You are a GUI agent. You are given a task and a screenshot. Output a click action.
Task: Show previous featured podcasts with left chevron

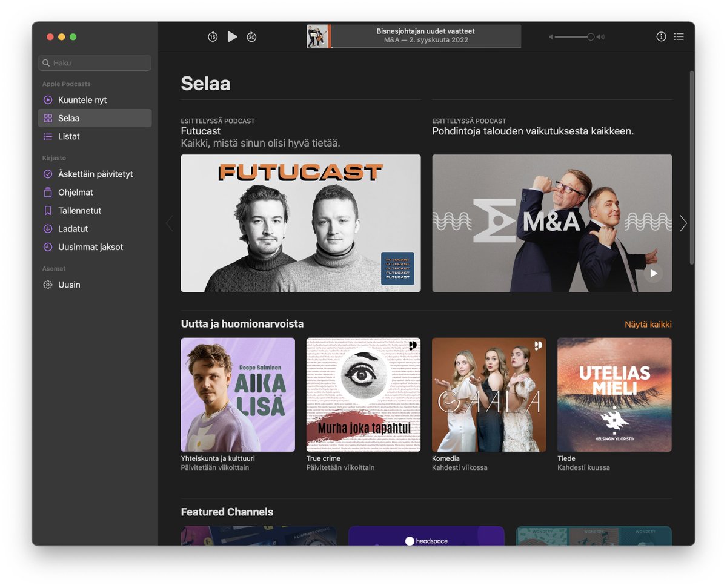tap(170, 223)
